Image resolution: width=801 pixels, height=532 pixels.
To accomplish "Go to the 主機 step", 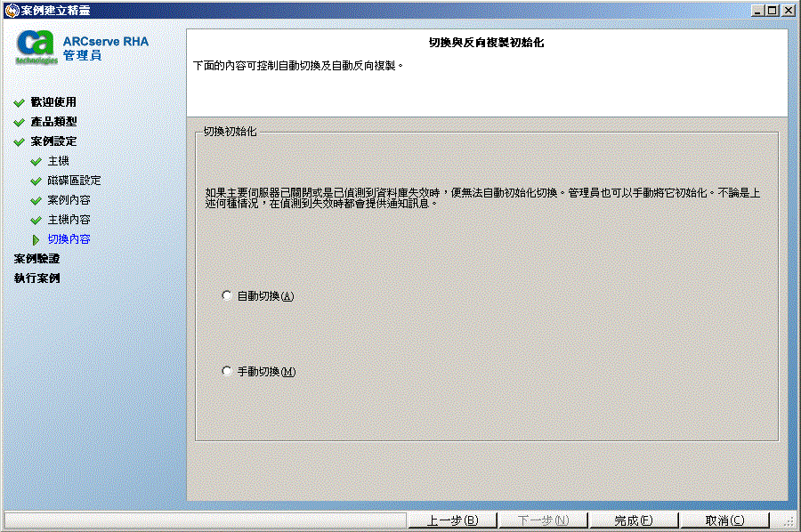I will [58, 161].
